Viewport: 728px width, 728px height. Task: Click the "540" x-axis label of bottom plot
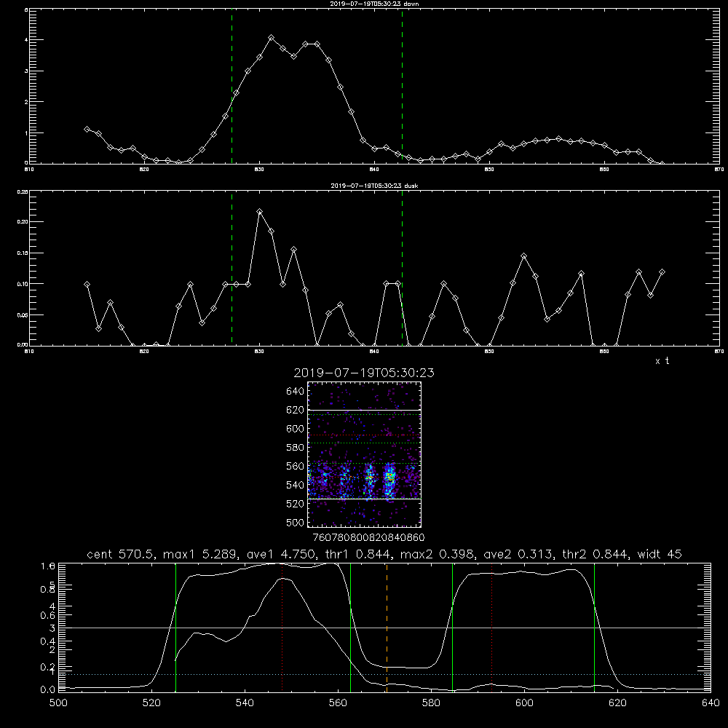[x=245, y=703]
